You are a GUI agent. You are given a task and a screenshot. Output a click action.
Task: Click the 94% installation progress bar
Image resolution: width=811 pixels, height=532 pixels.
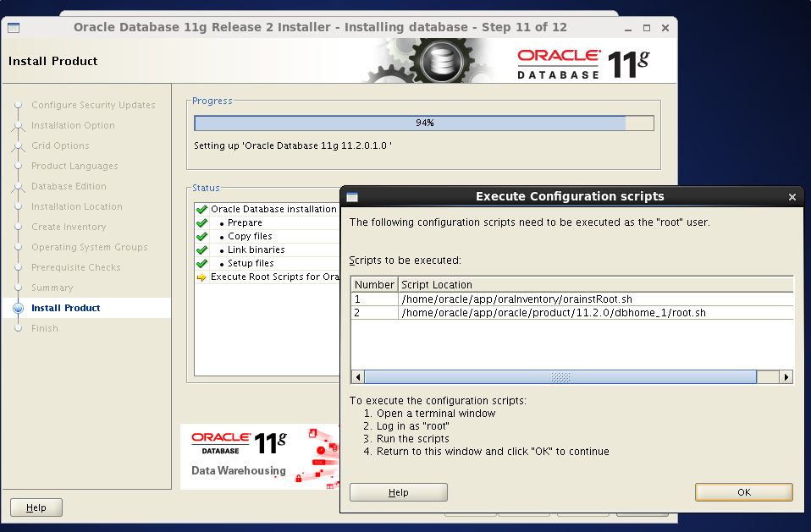coord(423,123)
